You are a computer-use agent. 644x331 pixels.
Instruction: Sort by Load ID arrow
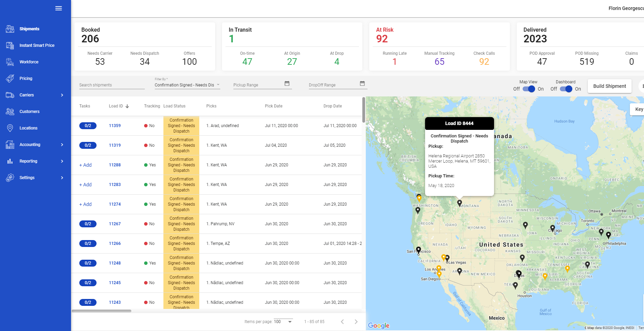pos(127,106)
